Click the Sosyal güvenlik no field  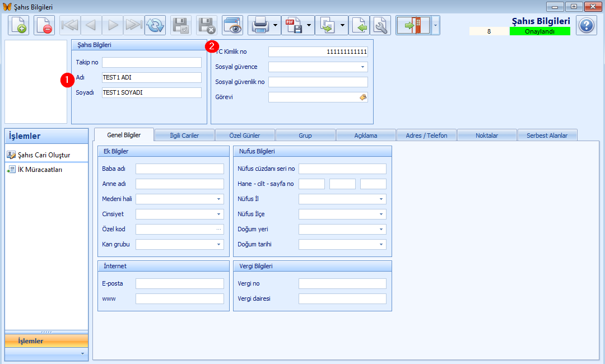pyautogui.click(x=318, y=82)
